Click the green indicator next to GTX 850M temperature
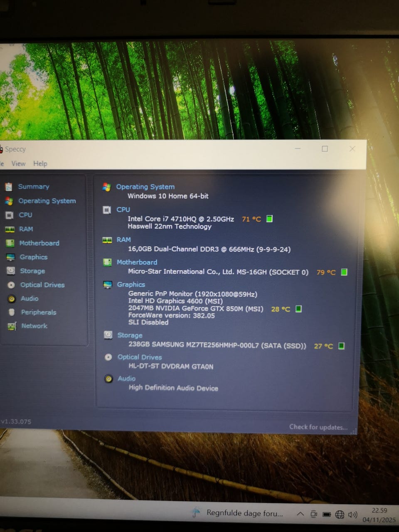399x532 pixels. click(298, 309)
